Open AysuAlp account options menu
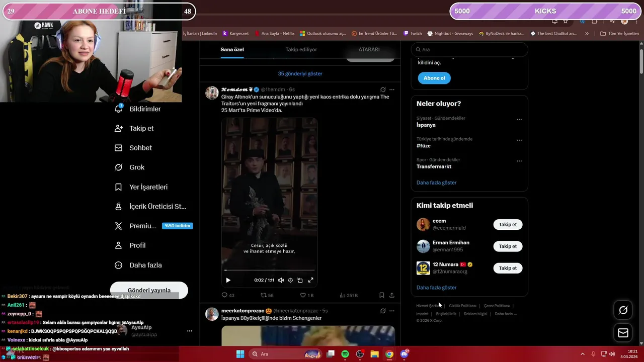 tap(189, 331)
